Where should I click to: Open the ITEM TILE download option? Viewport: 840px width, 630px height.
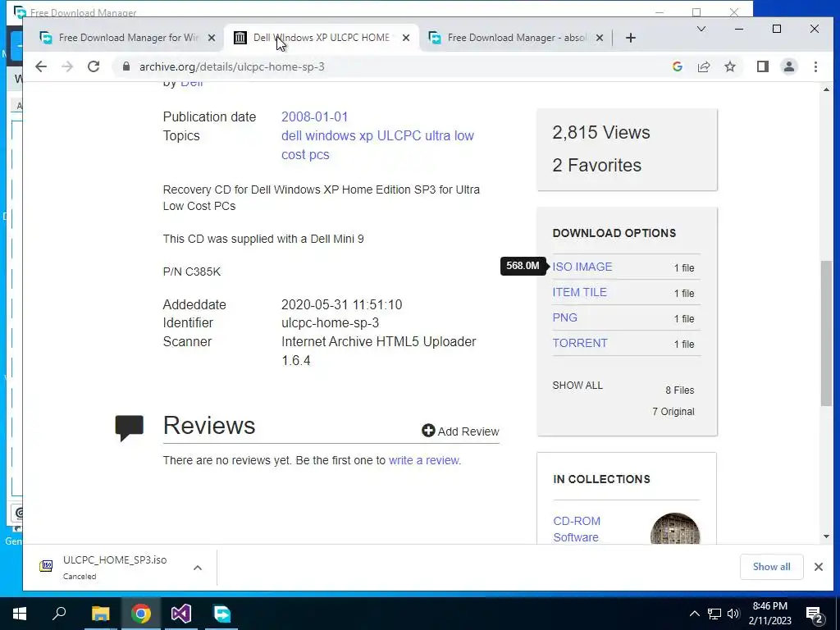579,292
